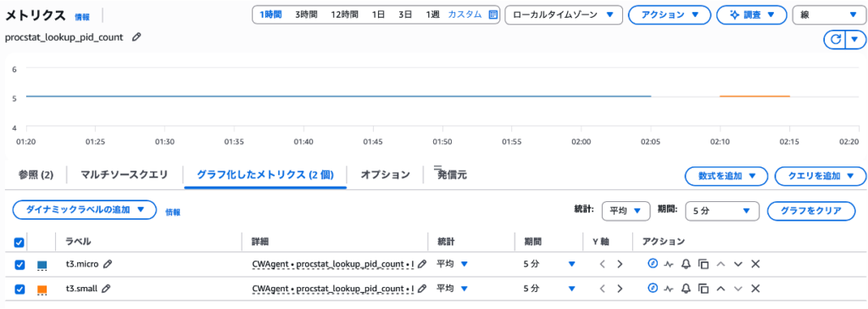Open the refresh interval dropdown arrow

pos(854,39)
